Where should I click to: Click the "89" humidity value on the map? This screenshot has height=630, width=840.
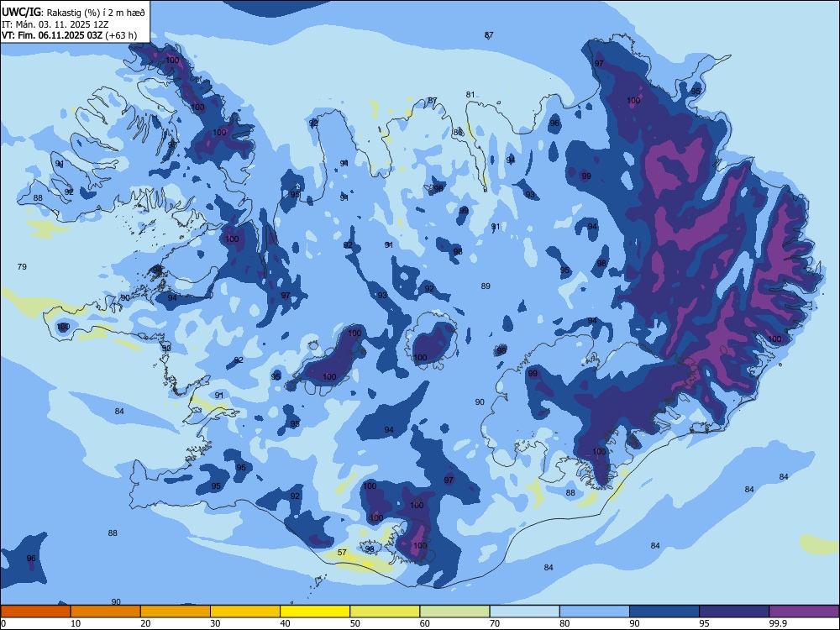click(x=486, y=286)
